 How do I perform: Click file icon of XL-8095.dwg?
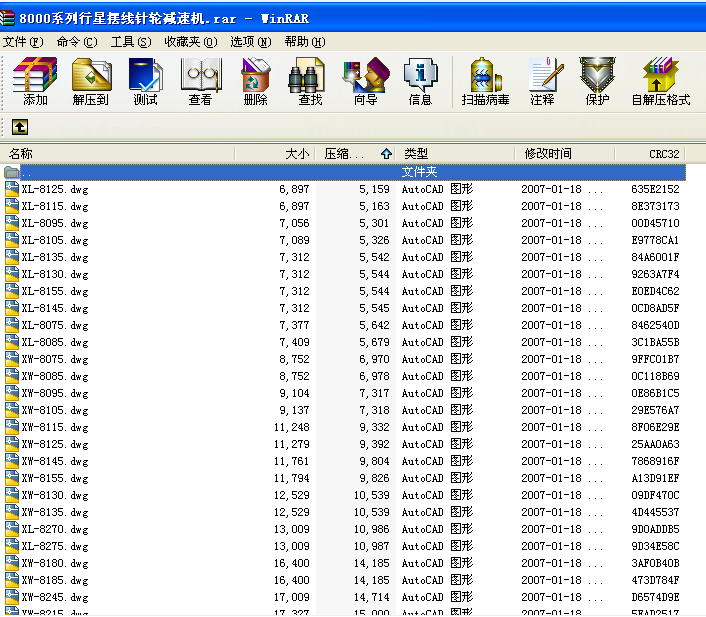click(12, 223)
